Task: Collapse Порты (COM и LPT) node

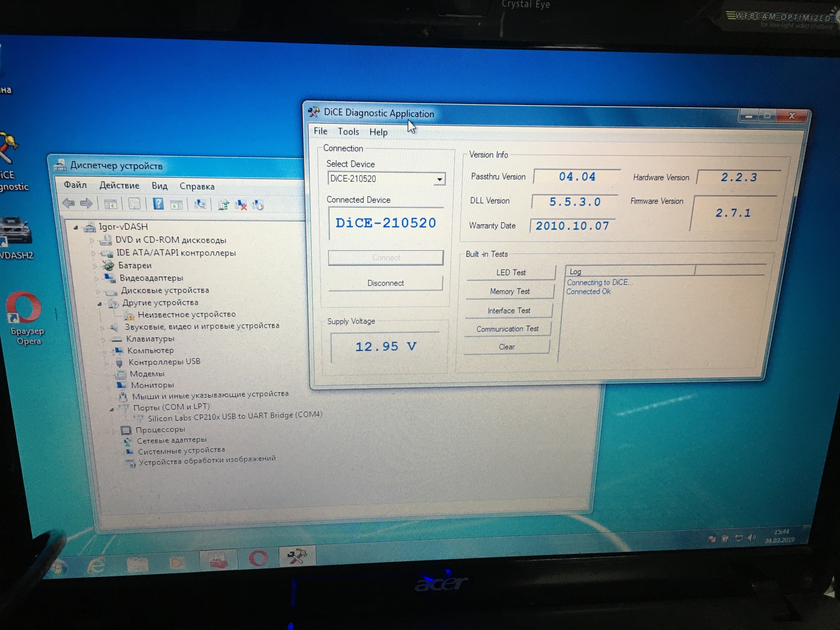Action: (x=112, y=409)
